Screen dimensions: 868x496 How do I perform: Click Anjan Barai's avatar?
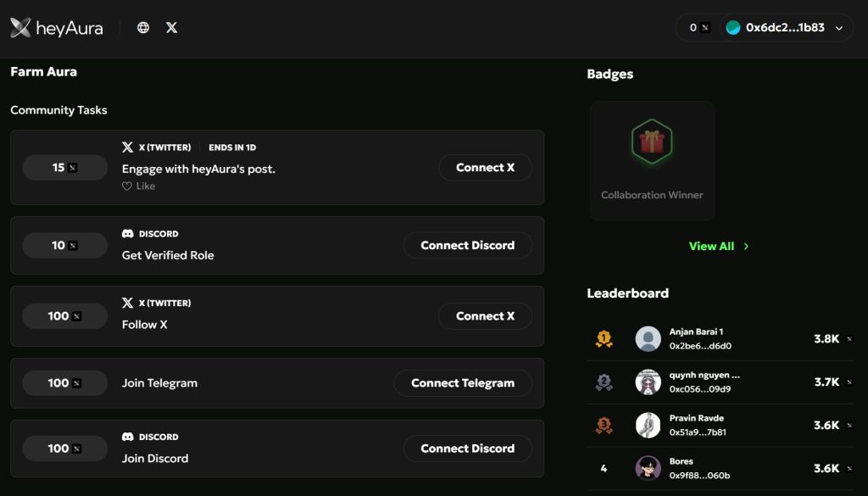pos(648,339)
